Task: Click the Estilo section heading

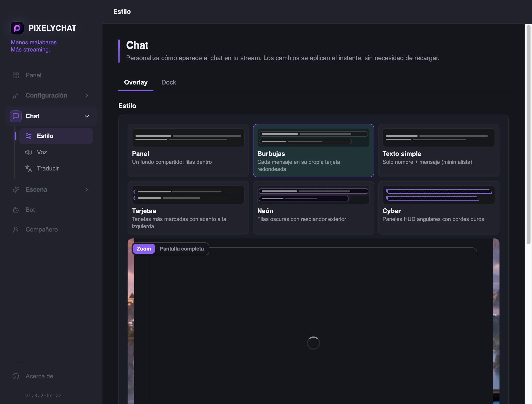Action: (x=127, y=106)
